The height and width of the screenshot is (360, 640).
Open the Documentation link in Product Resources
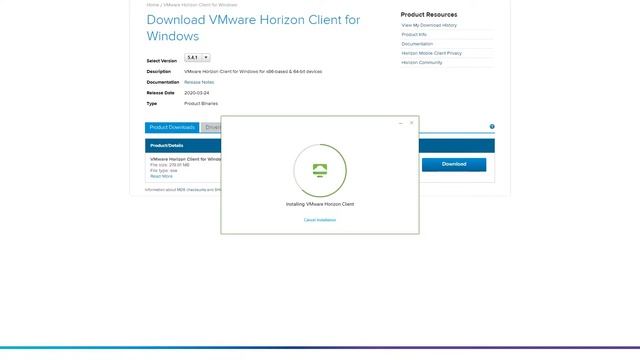417,44
